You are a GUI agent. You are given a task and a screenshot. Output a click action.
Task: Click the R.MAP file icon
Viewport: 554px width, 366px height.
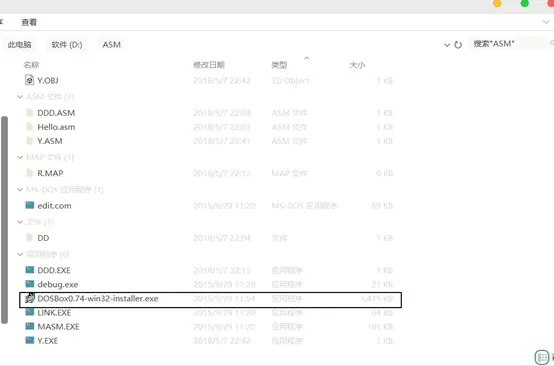[x=30, y=173]
